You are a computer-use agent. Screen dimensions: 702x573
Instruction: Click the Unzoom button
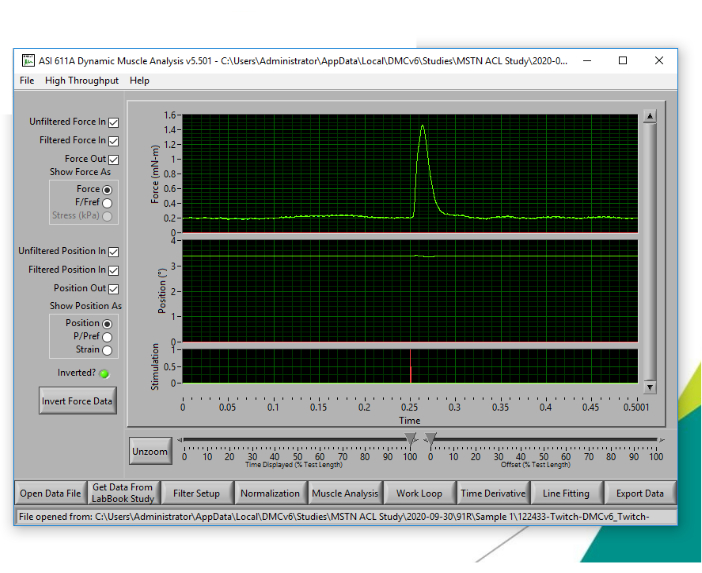click(x=150, y=452)
